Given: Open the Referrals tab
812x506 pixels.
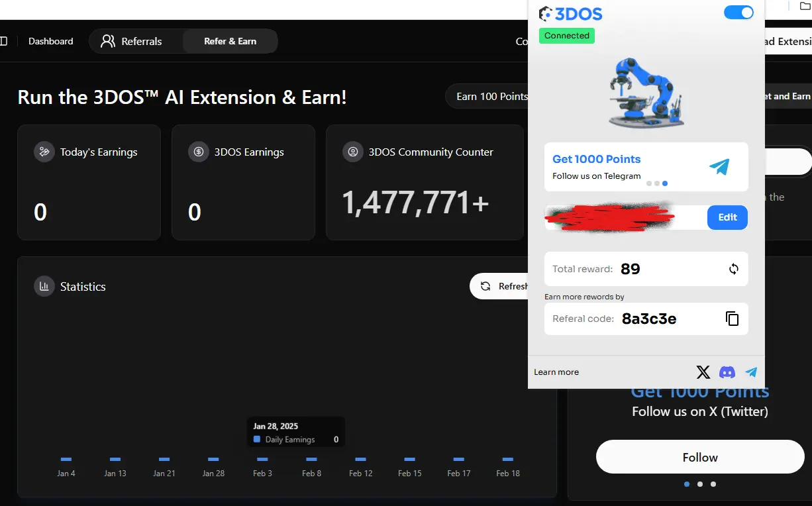Looking at the screenshot, I should pyautogui.click(x=131, y=41).
